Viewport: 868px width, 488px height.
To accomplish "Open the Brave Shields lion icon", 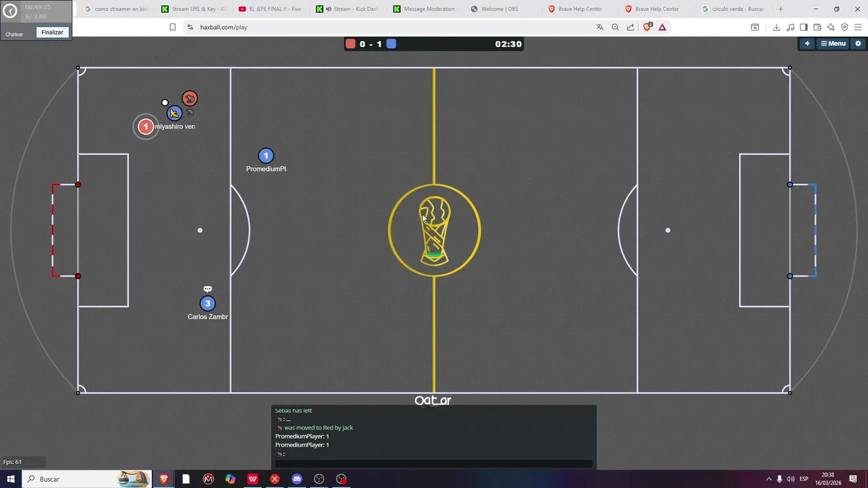I will (647, 27).
